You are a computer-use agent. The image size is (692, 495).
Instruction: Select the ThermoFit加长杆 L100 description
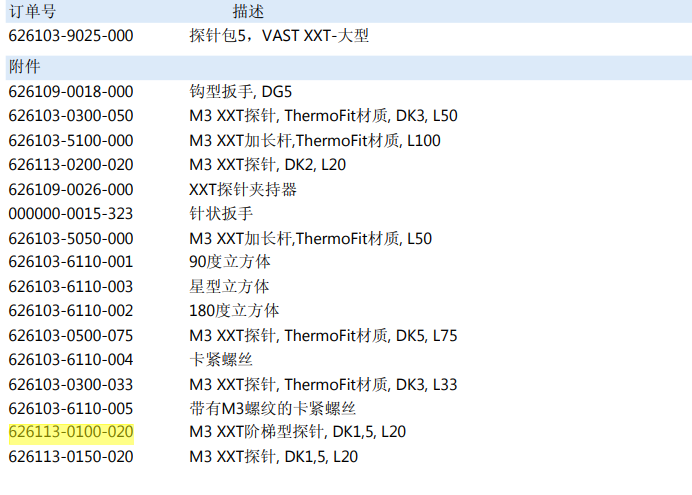(315, 140)
